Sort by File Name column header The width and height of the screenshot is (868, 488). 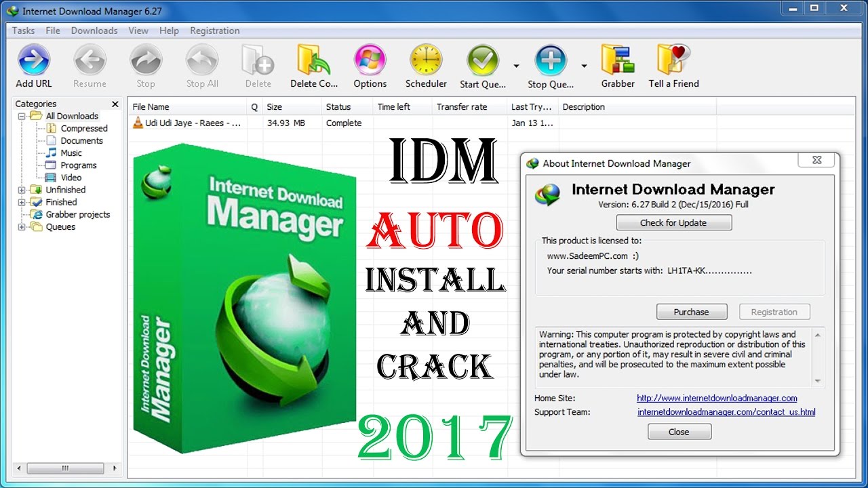coord(187,106)
